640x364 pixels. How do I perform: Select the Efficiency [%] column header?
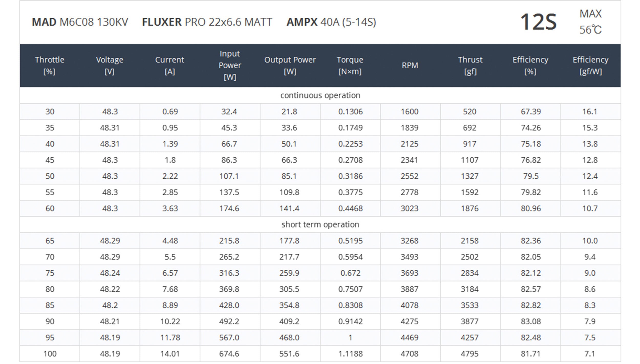[530, 66]
